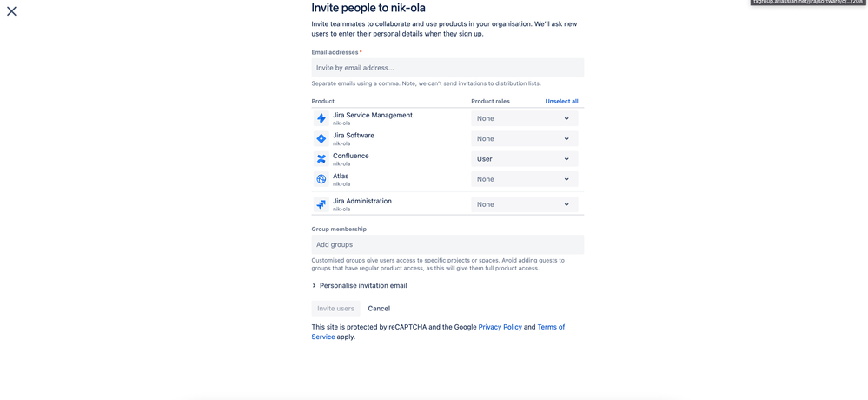The image size is (868, 400).
Task: Click Unselect all product roles link
Action: coord(561,101)
